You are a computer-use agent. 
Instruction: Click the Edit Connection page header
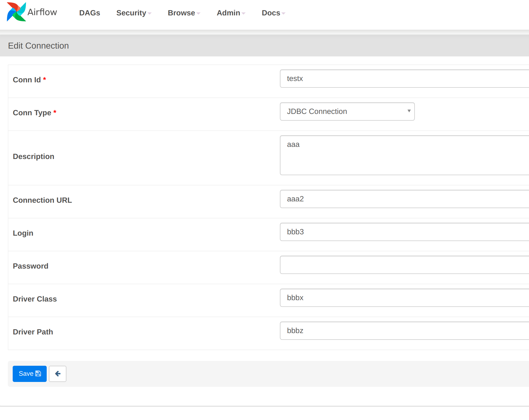pos(38,45)
